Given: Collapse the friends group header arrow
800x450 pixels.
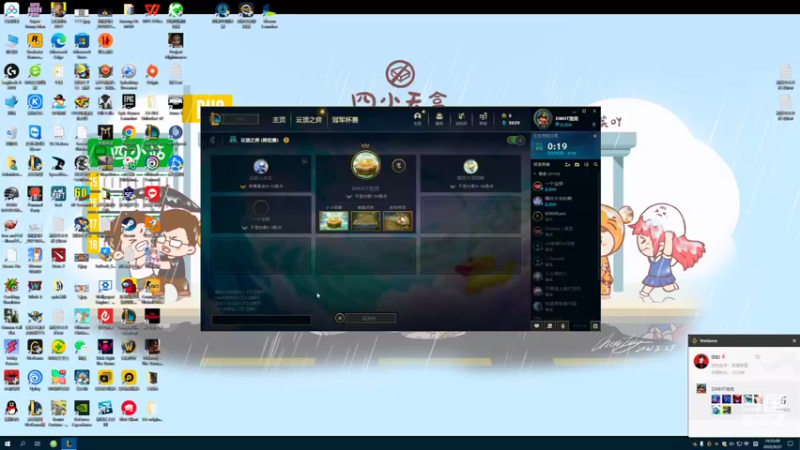Looking at the screenshot, I should point(535,174).
